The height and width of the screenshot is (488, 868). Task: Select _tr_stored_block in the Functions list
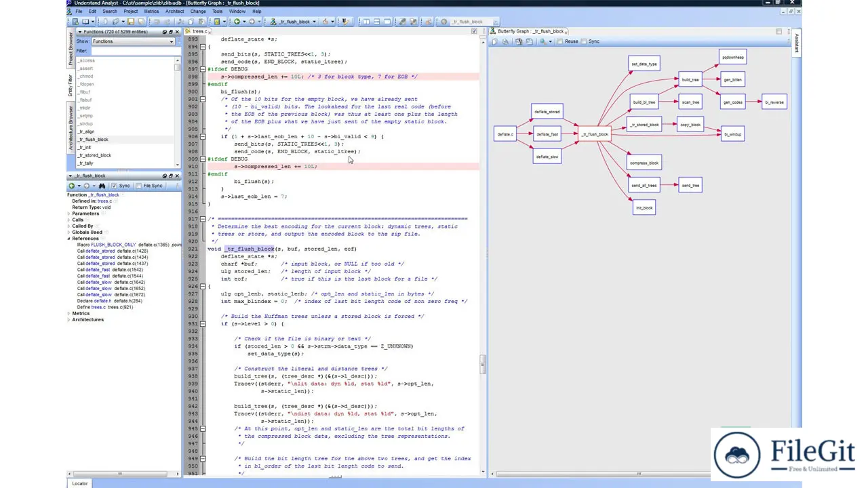(94, 155)
